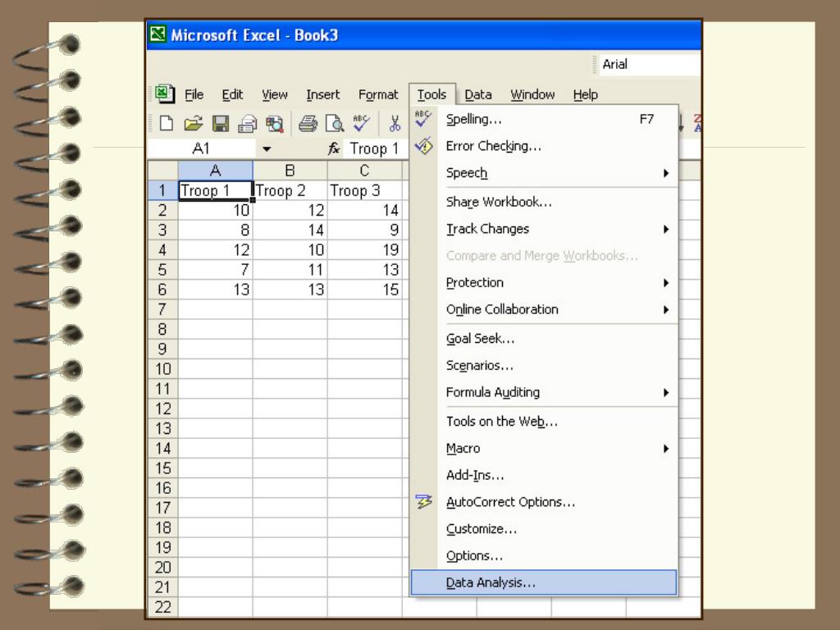
Task: Open the File menu
Action: [194, 95]
